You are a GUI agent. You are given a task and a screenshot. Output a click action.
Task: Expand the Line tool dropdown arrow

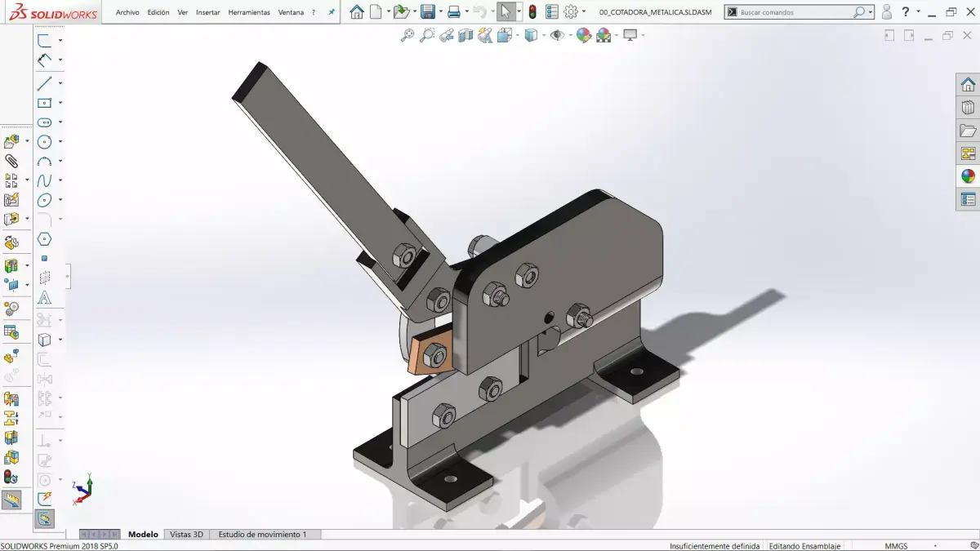(60, 83)
